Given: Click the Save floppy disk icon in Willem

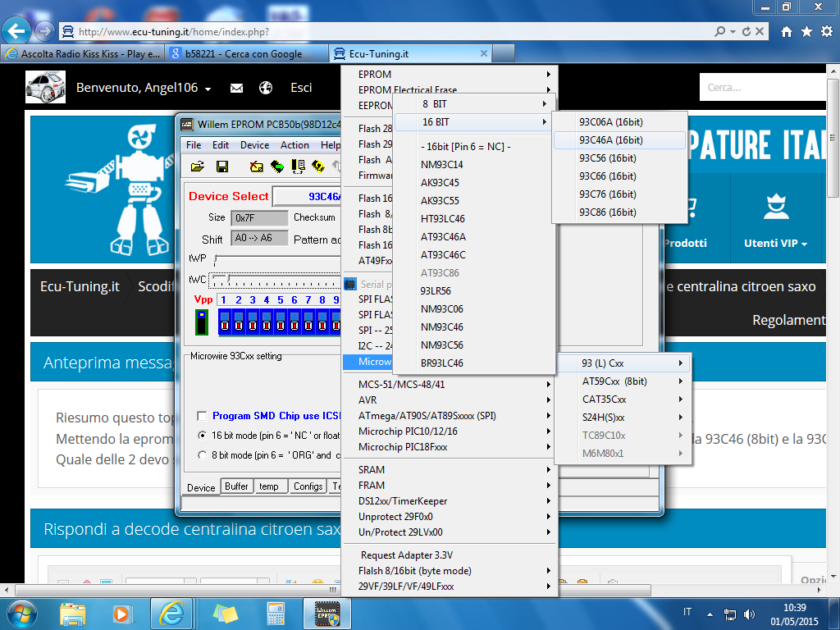Looking at the screenshot, I should [221, 167].
